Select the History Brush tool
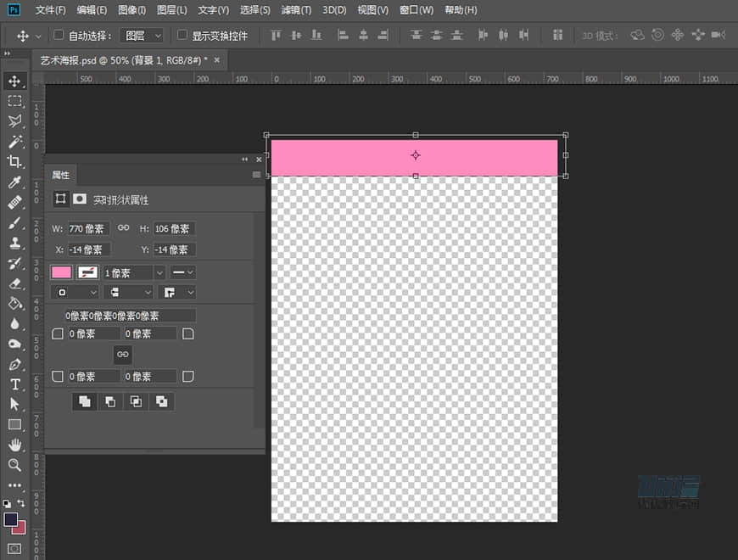 (14, 263)
